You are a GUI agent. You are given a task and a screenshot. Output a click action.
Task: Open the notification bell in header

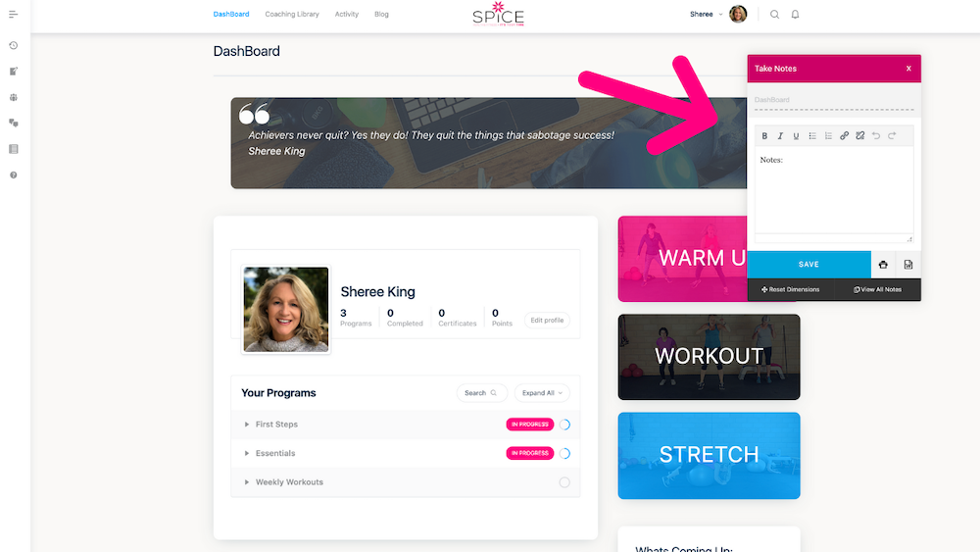pyautogui.click(x=795, y=15)
